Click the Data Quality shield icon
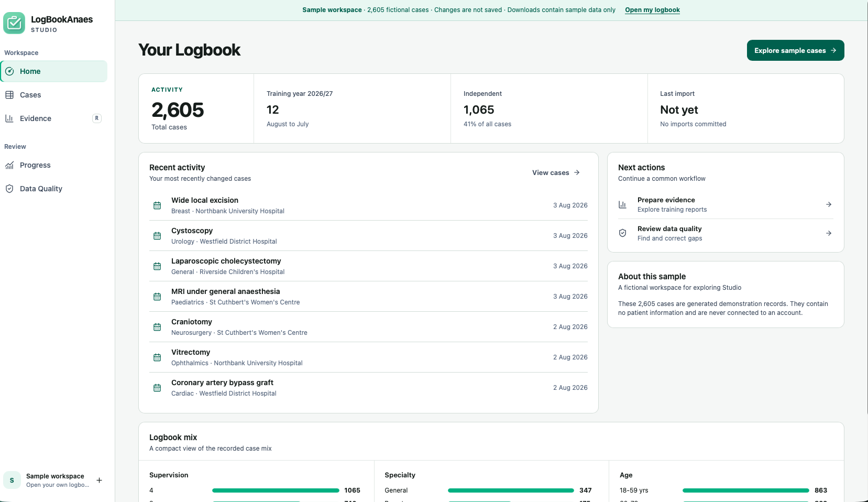The image size is (868, 502). tap(9, 189)
